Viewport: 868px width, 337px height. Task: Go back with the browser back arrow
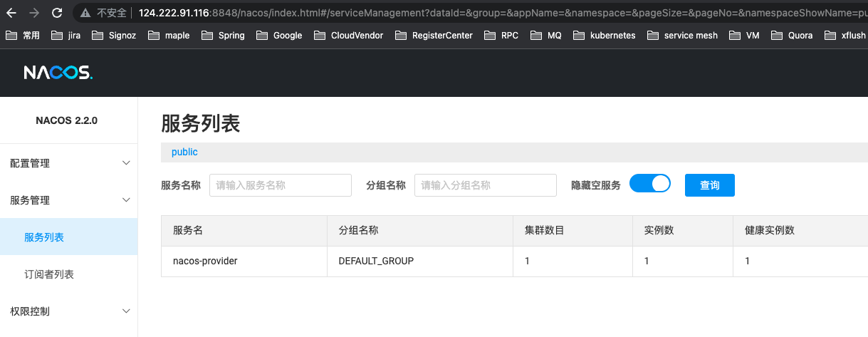click(x=11, y=13)
